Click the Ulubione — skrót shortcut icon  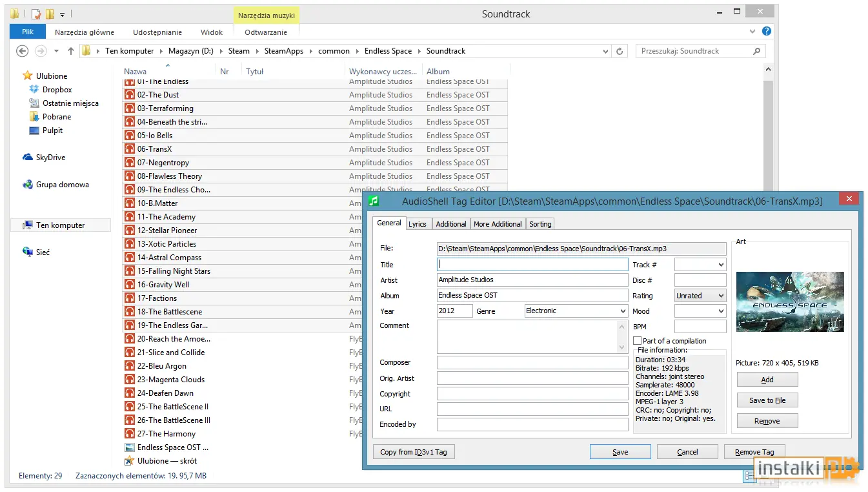point(129,461)
